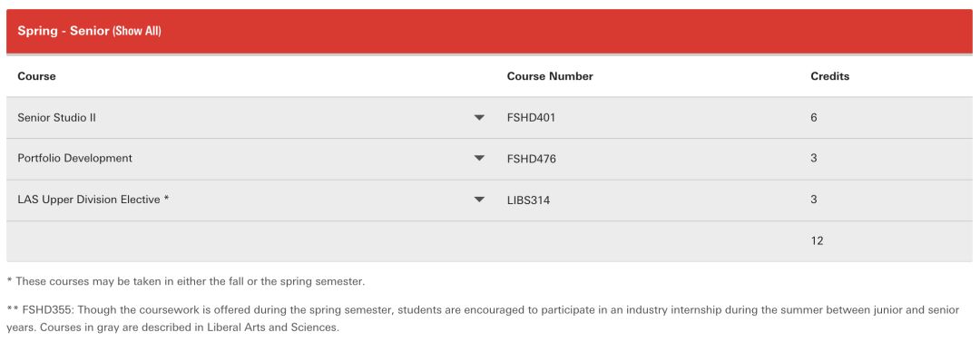Click course number FSHD476

(x=531, y=159)
